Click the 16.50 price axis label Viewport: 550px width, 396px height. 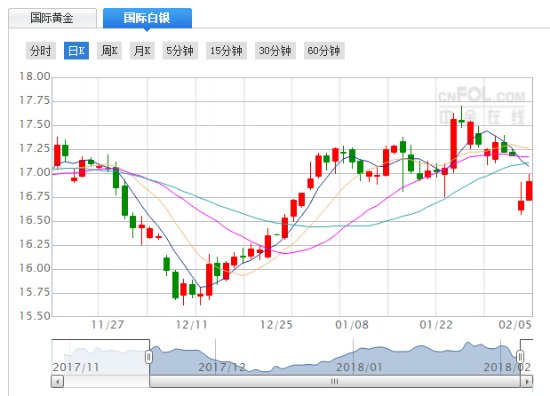(x=35, y=220)
